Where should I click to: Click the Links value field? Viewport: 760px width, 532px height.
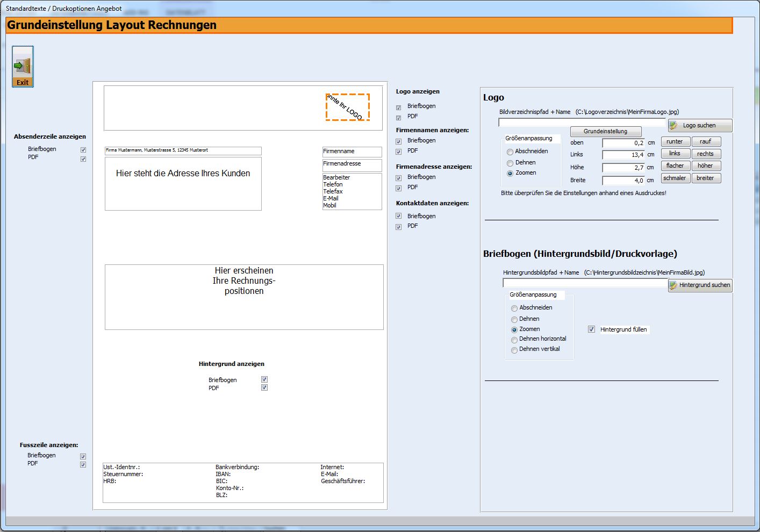coord(623,155)
